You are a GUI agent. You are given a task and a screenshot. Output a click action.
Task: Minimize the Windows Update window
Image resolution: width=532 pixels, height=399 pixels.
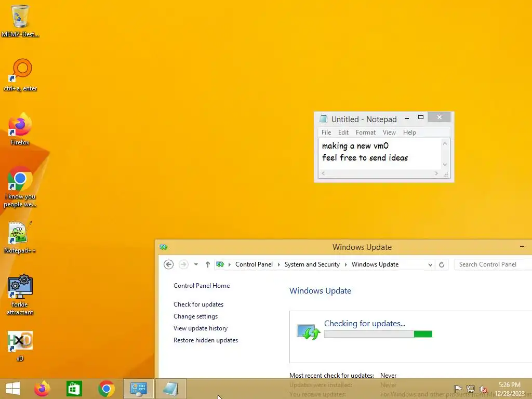click(x=522, y=247)
